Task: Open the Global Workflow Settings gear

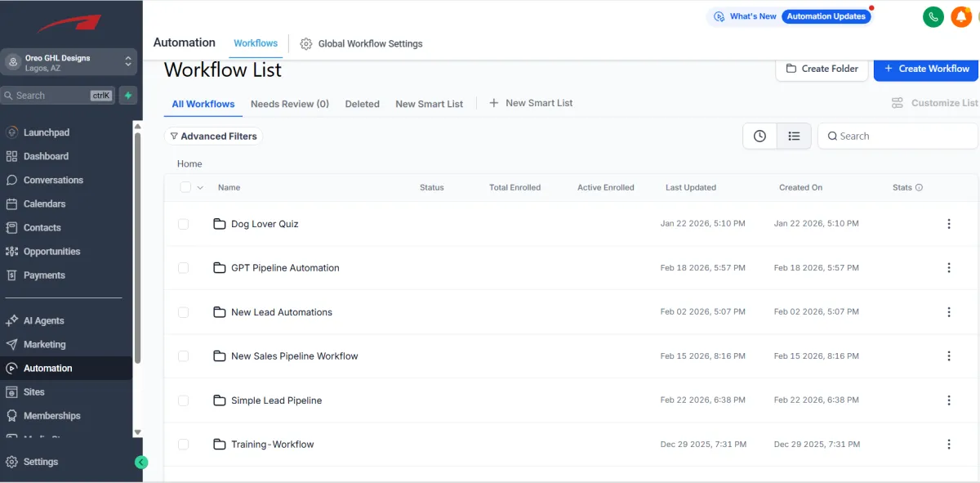Action: tap(306, 43)
